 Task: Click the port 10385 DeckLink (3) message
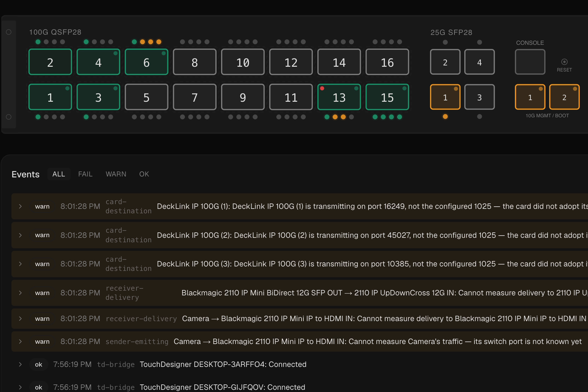[x=372, y=264]
